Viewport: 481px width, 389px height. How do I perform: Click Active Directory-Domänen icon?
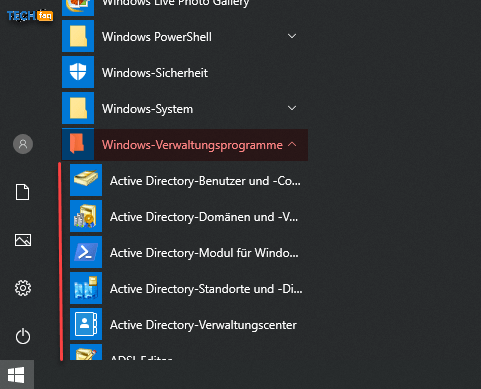coord(86,216)
